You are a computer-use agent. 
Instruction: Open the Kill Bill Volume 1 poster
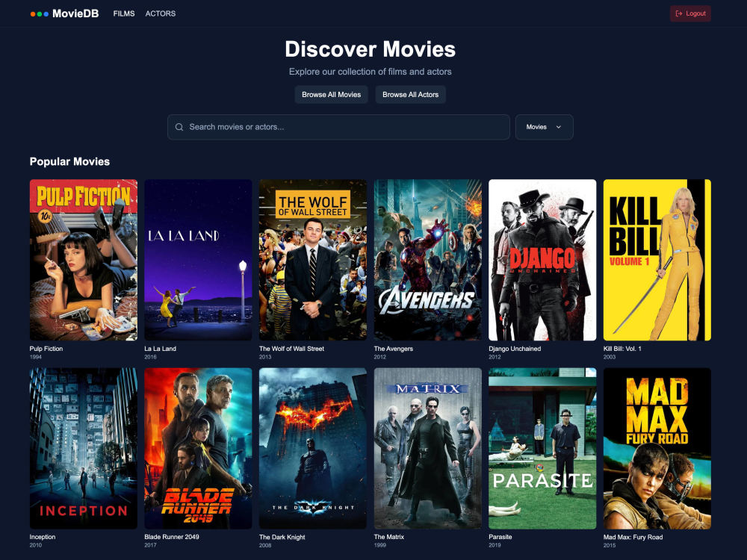tap(657, 260)
